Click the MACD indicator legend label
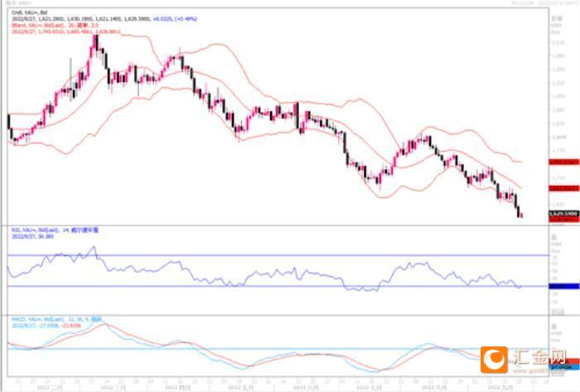 point(56,319)
